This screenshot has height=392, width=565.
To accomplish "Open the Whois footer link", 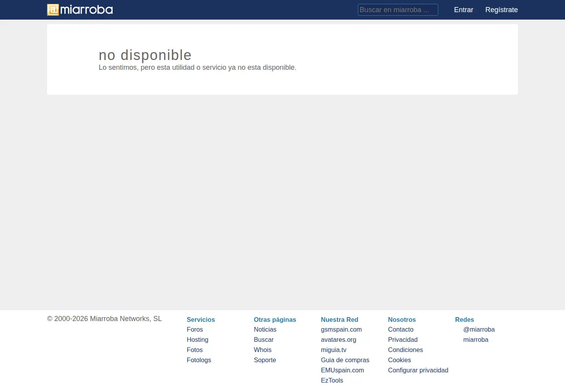I will point(262,350).
